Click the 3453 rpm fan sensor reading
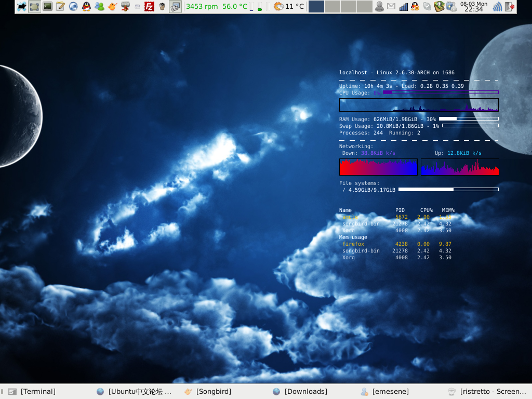This screenshot has height=399, width=532. point(202,6)
